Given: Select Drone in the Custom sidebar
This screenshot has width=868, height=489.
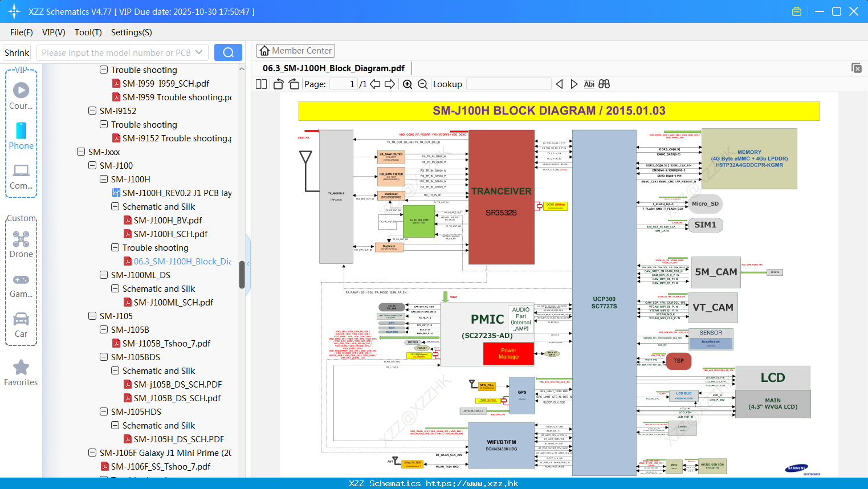Looking at the screenshot, I should tap(21, 240).
